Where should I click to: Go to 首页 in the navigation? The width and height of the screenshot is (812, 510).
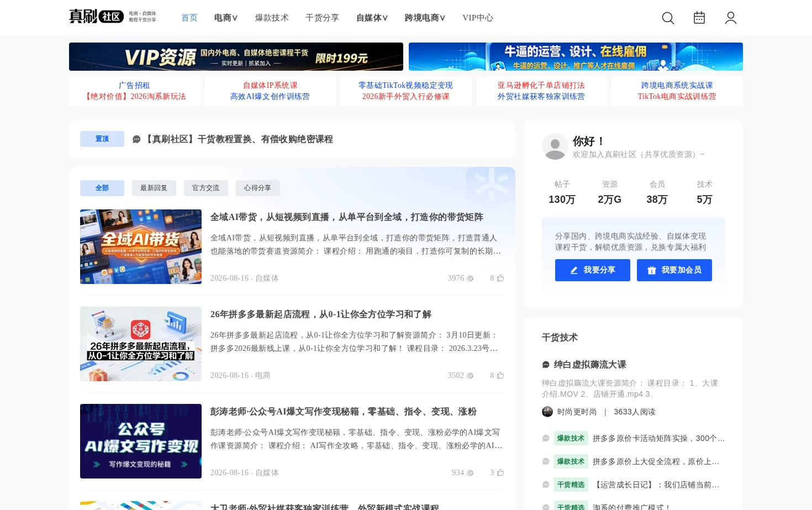point(189,18)
